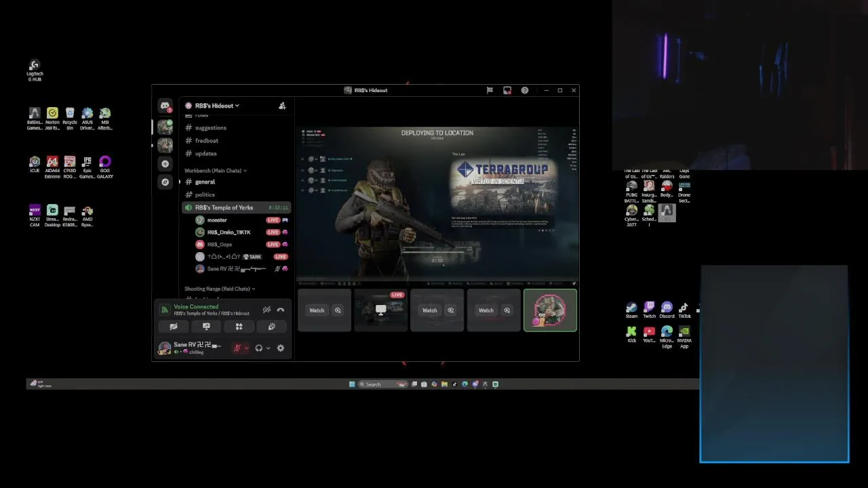The height and width of the screenshot is (488, 868).
Task: Select RB$'s Temple of Yerks voice channel
Action: click(236, 207)
